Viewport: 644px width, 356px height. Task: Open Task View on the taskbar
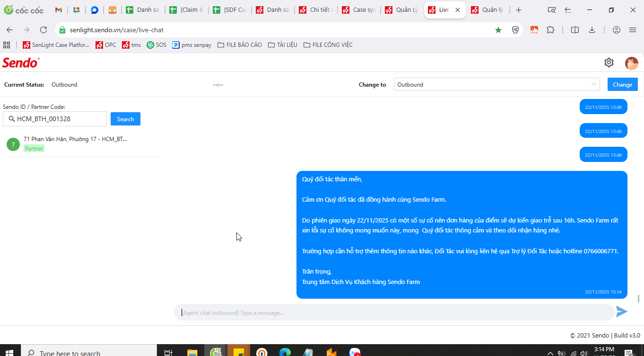pyautogui.click(x=168, y=353)
